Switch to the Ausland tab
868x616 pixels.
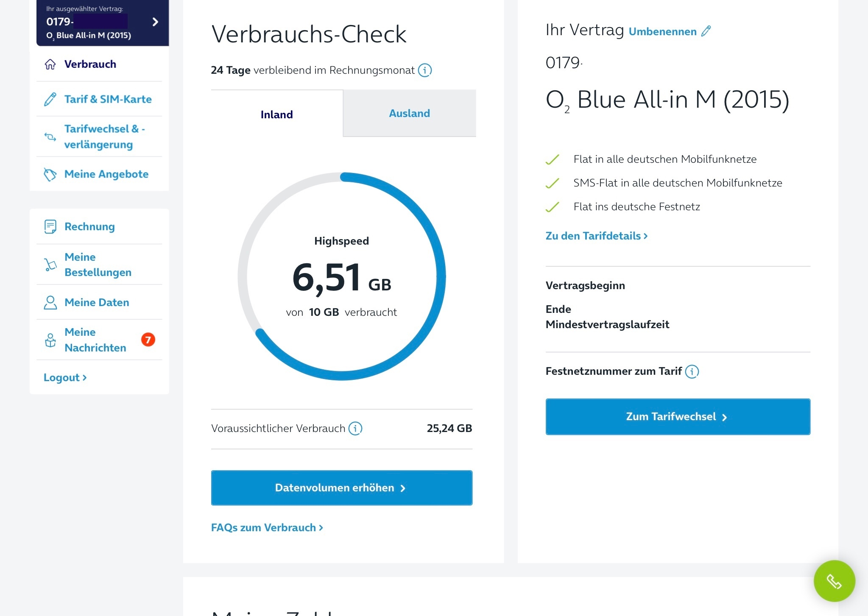click(x=410, y=113)
